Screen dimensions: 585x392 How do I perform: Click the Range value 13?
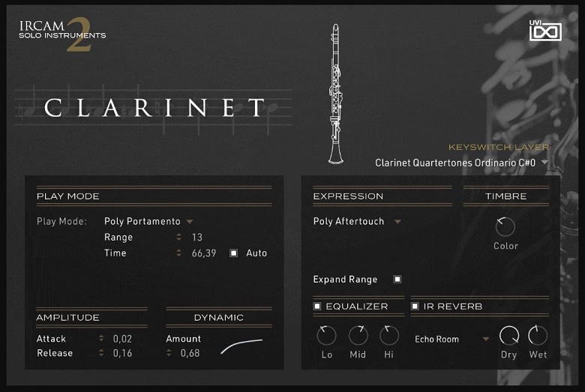tap(197, 237)
